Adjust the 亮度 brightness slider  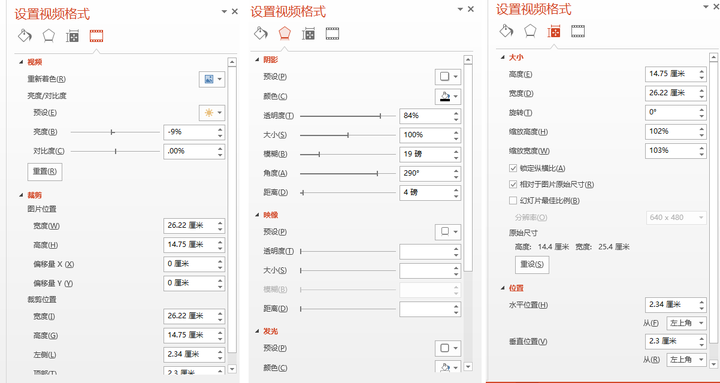click(x=115, y=132)
